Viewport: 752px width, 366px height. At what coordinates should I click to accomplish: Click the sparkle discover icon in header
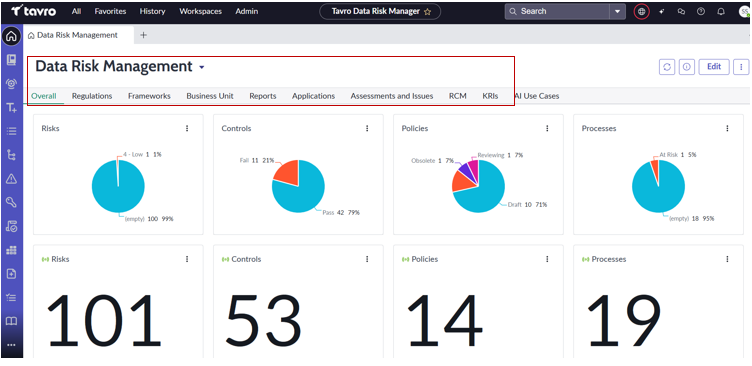[x=662, y=12]
